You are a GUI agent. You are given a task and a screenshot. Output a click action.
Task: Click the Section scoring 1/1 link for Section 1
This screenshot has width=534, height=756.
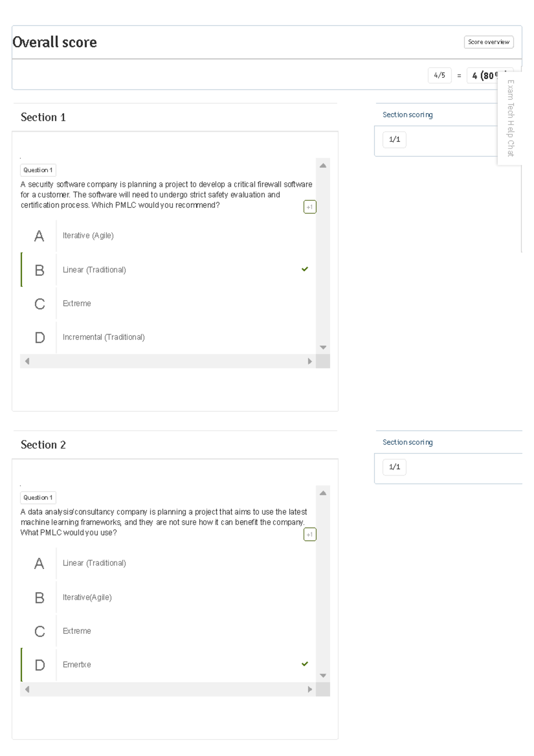pos(394,139)
